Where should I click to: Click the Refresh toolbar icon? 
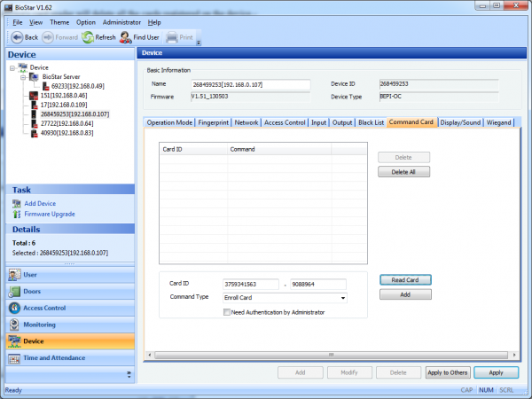click(88, 37)
